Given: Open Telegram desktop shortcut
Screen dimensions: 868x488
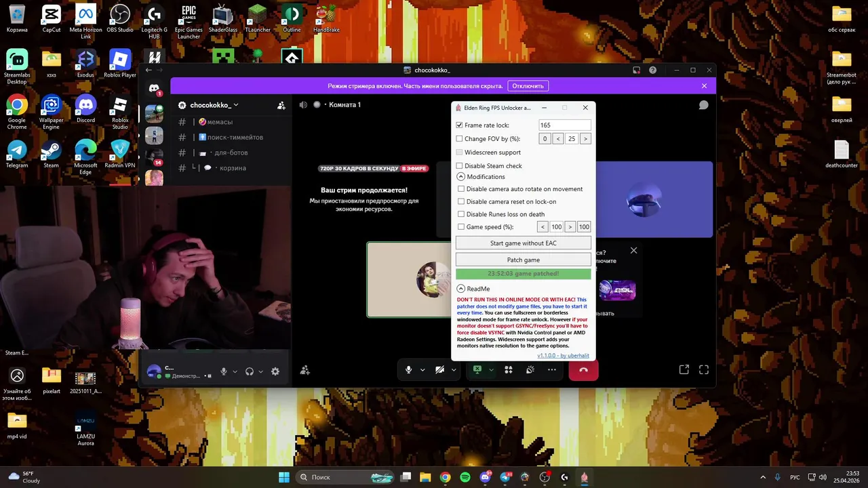Looking at the screenshot, I should pos(17,155).
